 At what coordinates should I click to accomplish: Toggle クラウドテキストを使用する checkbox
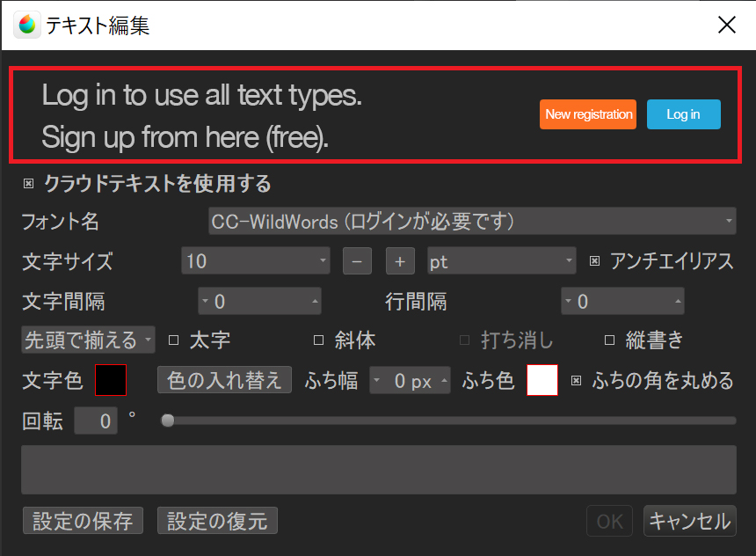(28, 184)
